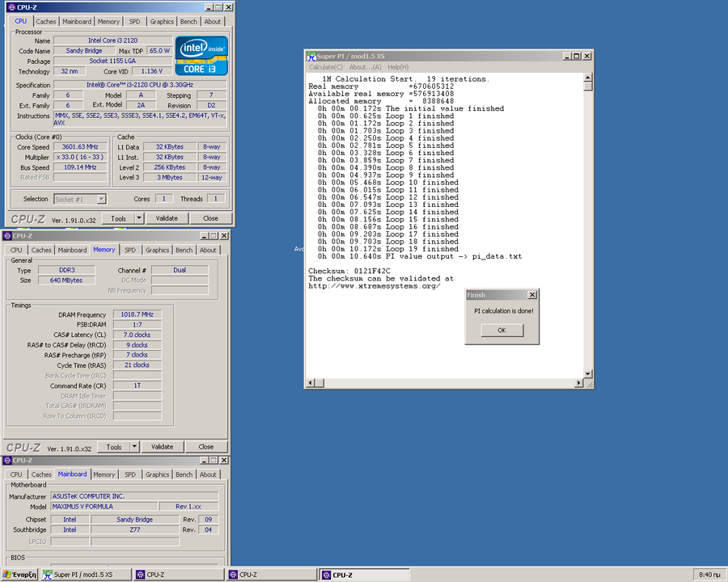728x582 pixels.
Task: Confirm the PI calculation dialog with OK
Action: pyautogui.click(x=502, y=330)
